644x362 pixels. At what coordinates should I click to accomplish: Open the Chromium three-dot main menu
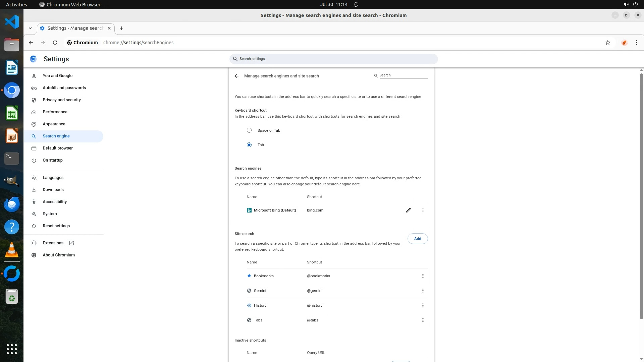pos(636,43)
